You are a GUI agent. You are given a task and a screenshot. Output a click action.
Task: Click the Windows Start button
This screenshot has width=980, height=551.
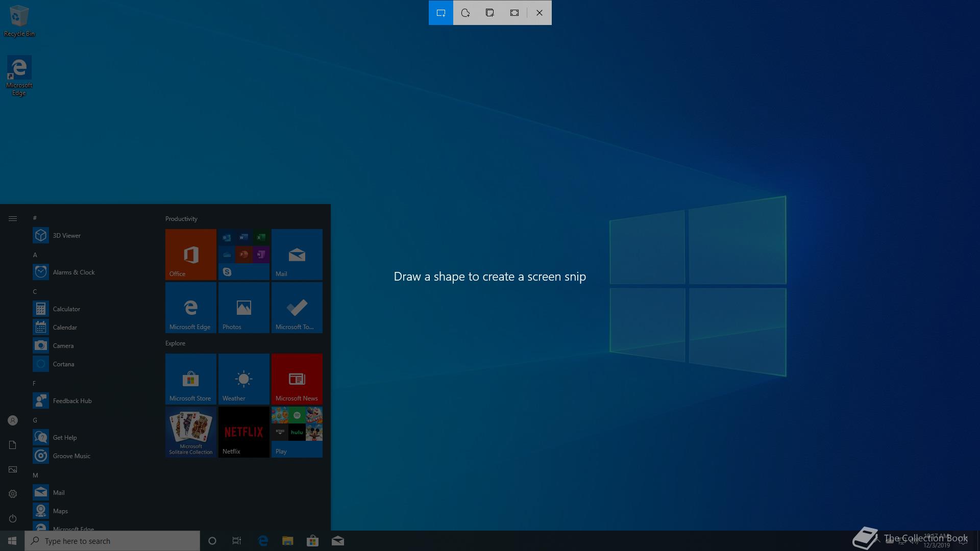click(12, 541)
